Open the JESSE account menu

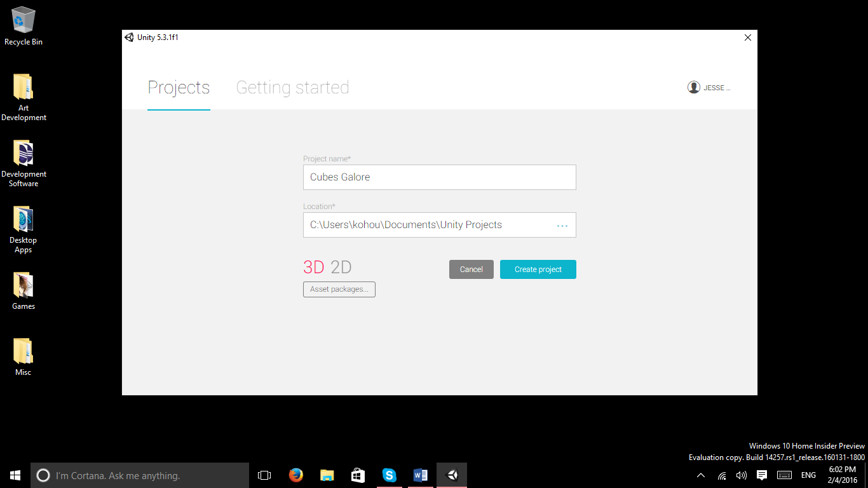tap(709, 88)
